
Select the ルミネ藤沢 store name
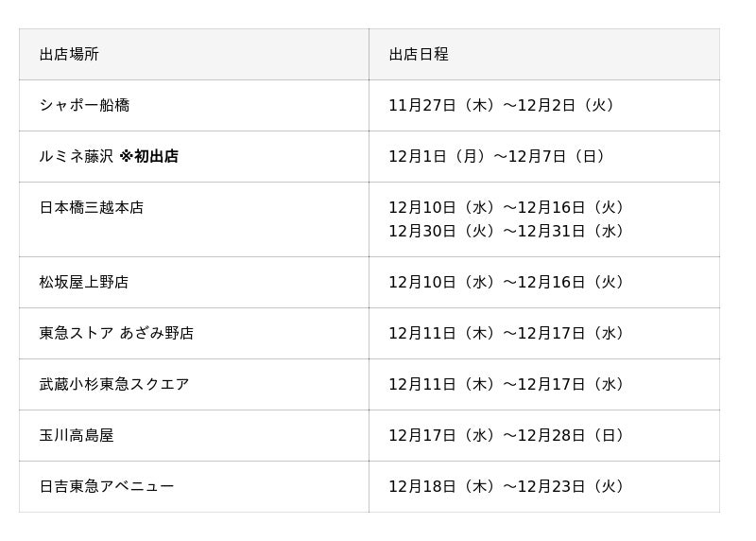[76, 157]
